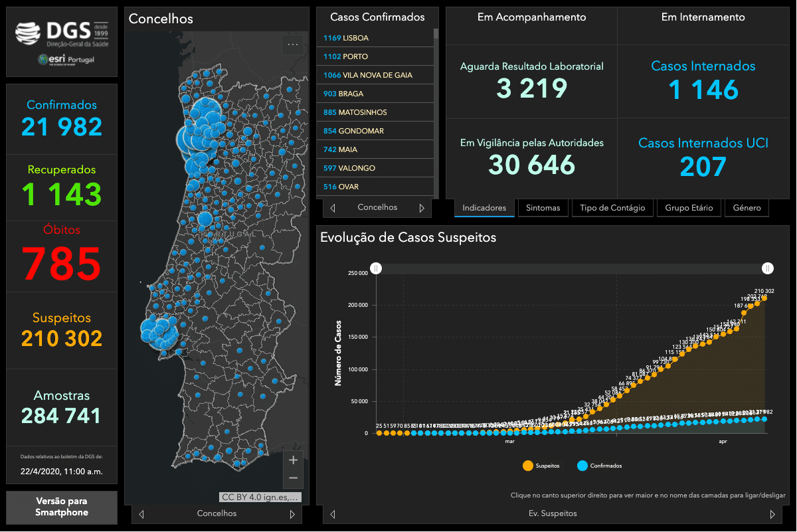The height and width of the screenshot is (532, 797).
Task: Zoom in on the map
Action: [293, 460]
